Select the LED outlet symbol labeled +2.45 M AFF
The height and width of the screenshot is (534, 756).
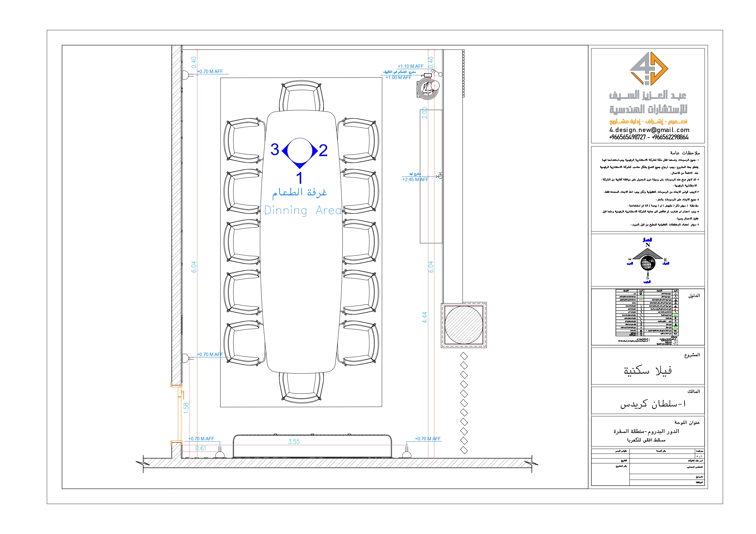[440, 176]
